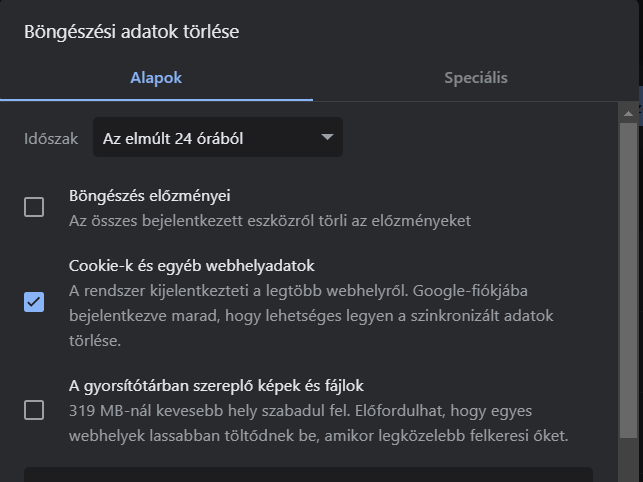643x482 pixels.
Task: Click the history description about bejelentkezett eszközök
Action: [269, 220]
